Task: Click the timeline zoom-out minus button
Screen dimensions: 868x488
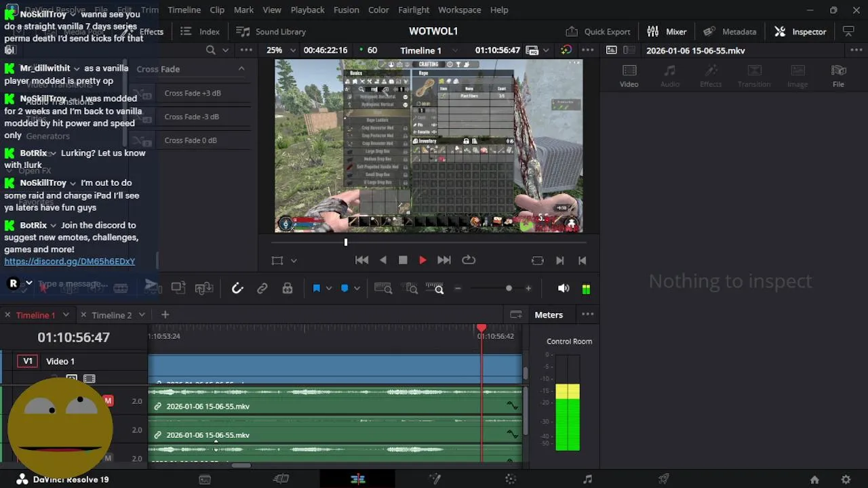Action: point(458,289)
